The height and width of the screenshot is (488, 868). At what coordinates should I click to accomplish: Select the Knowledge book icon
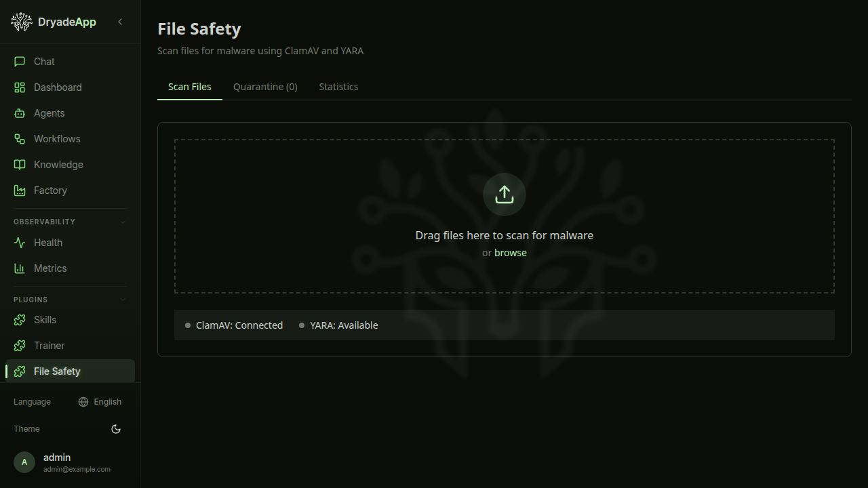click(x=20, y=165)
